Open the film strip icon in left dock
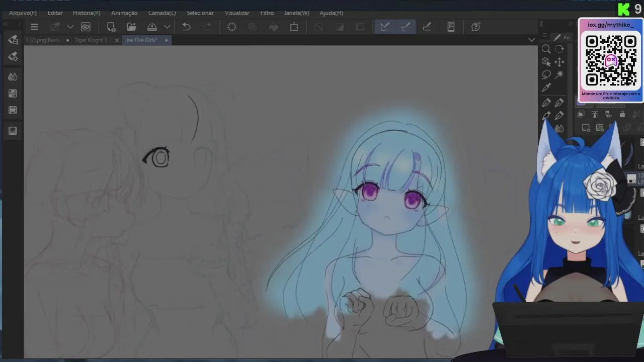 (13, 110)
